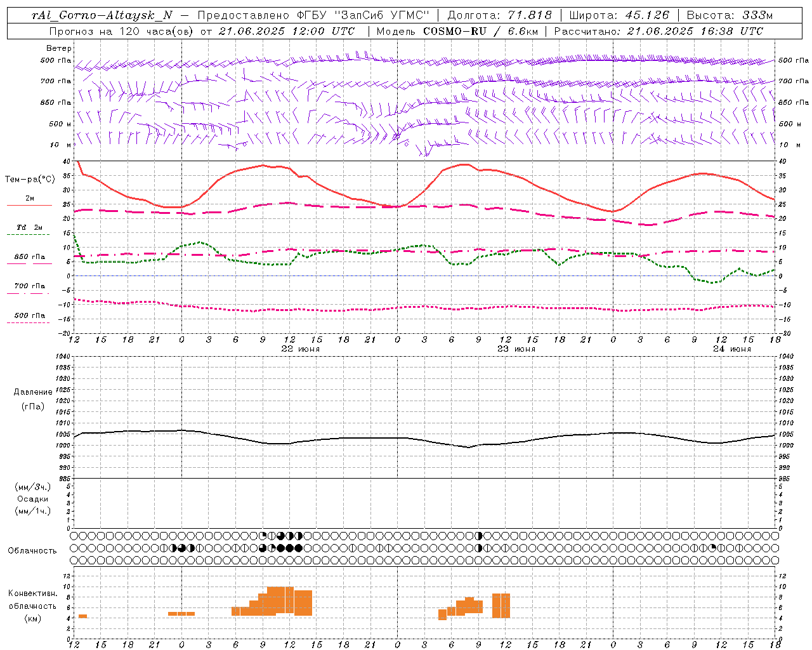Click the 23 июня date label
Screen dimensions: 812x650
pyautogui.click(x=516, y=349)
